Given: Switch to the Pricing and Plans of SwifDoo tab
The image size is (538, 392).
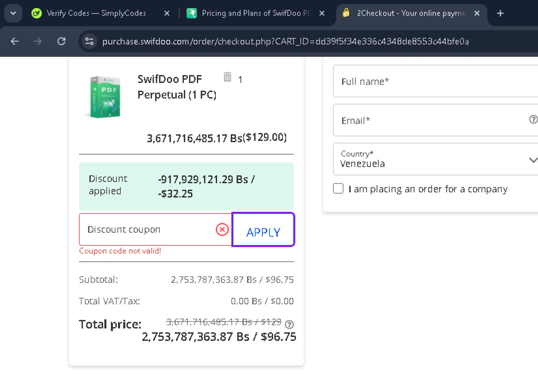Looking at the screenshot, I should (256, 13).
